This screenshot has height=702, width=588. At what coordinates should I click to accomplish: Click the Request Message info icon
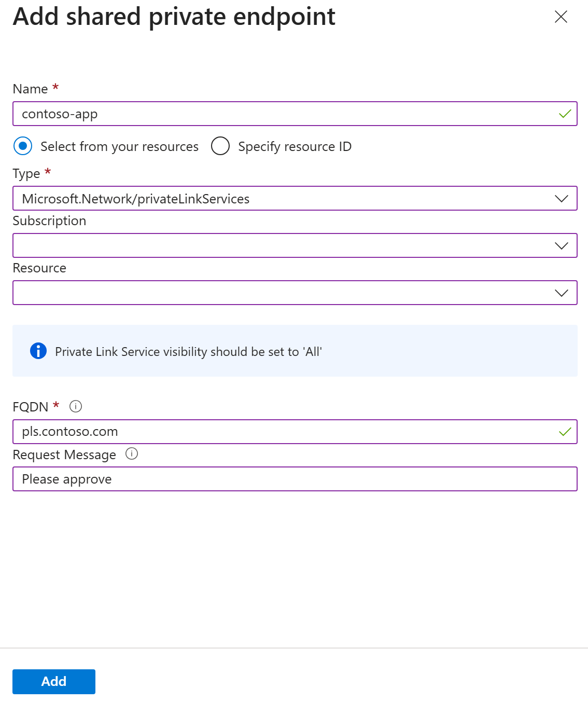[132, 455]
